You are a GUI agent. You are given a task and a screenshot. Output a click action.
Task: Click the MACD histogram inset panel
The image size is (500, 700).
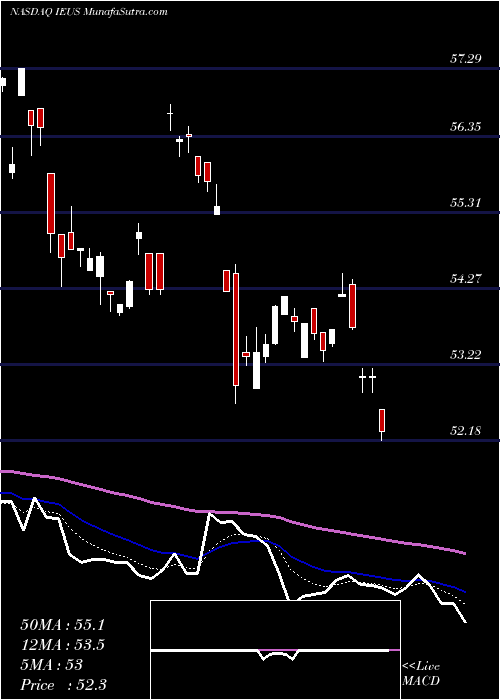[x=275, y=650]
